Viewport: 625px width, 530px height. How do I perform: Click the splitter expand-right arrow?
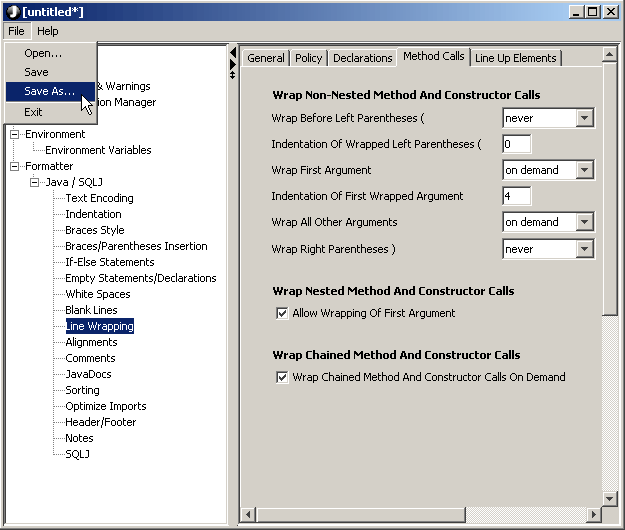point(233,64)
